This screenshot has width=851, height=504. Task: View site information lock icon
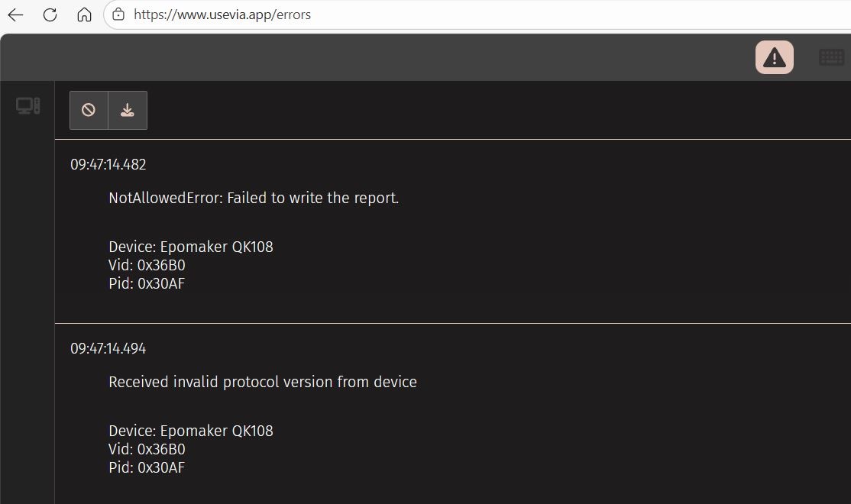coord(118,15)
